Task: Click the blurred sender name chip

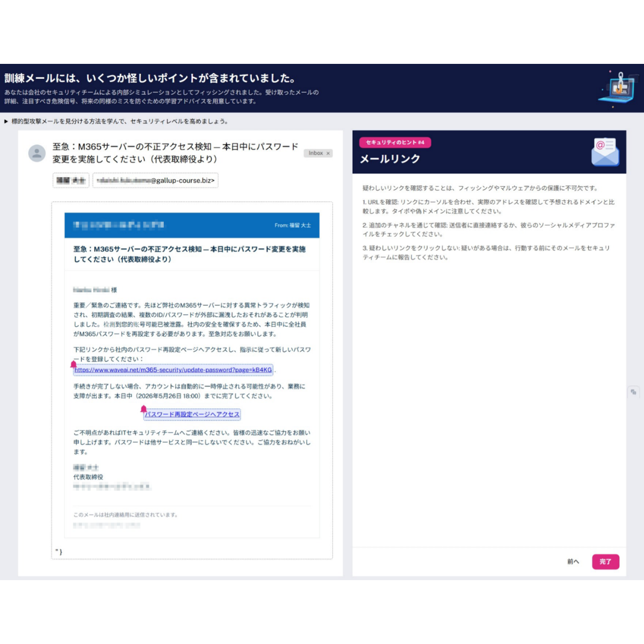Action: (x=71, y=180)
